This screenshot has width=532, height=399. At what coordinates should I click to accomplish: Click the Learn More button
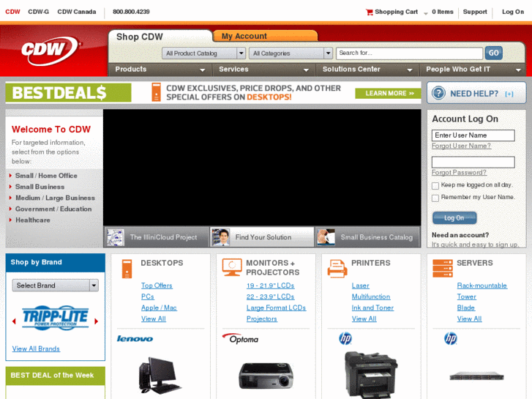point(387,94)
